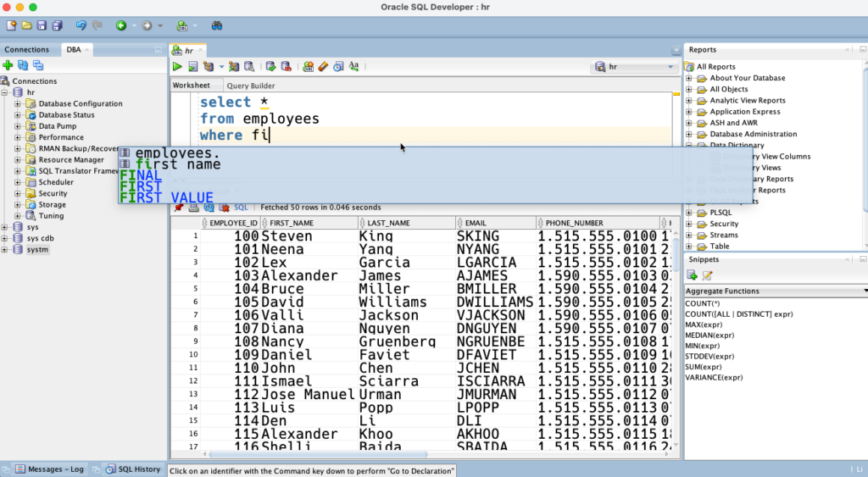The image size is (868, 477).
Task: Clear the worksheet with the eraser icon
Action: click(x=323, y=66)
